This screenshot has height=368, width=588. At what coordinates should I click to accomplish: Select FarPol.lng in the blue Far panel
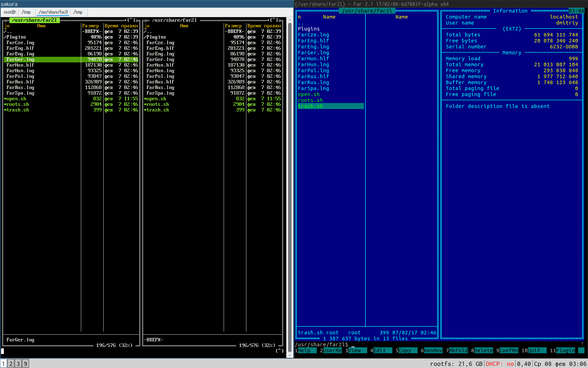click(314, 70)
